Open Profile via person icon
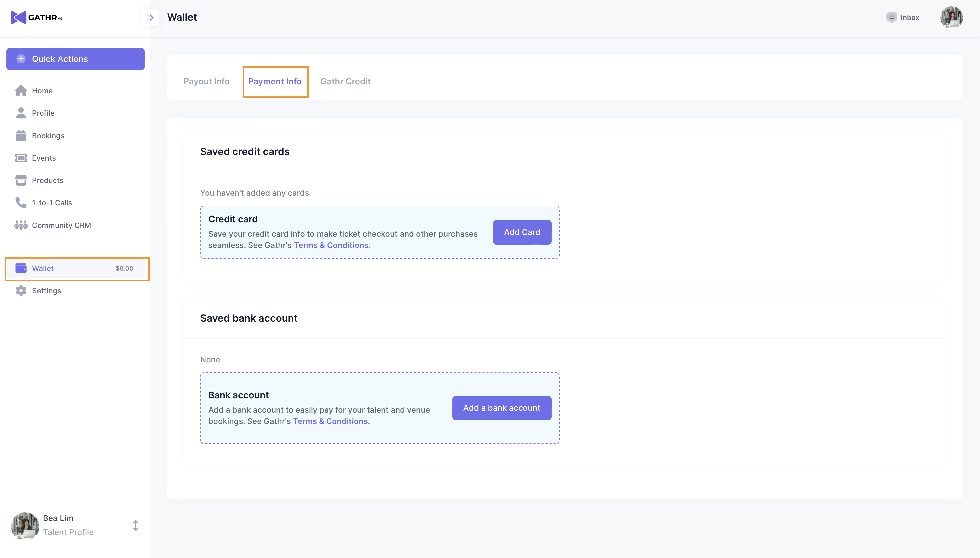980x558 pixels. pyautogui.click(x=21, y=113)
